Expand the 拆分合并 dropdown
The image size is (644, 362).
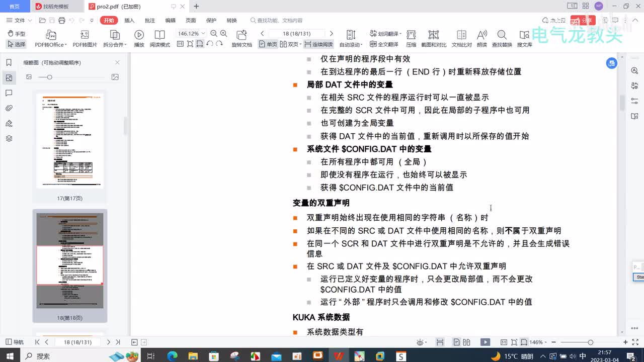pyautogui.click(x=125, y=45)
